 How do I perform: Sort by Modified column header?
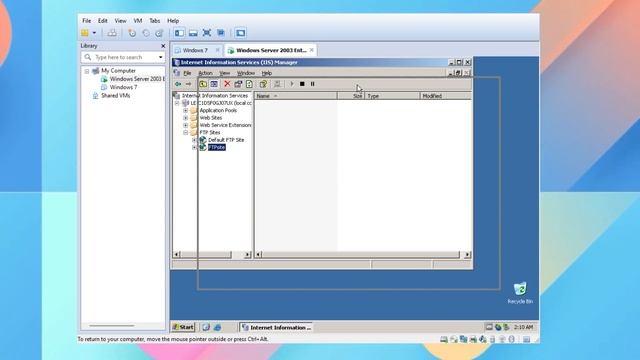tap(446, 96)
